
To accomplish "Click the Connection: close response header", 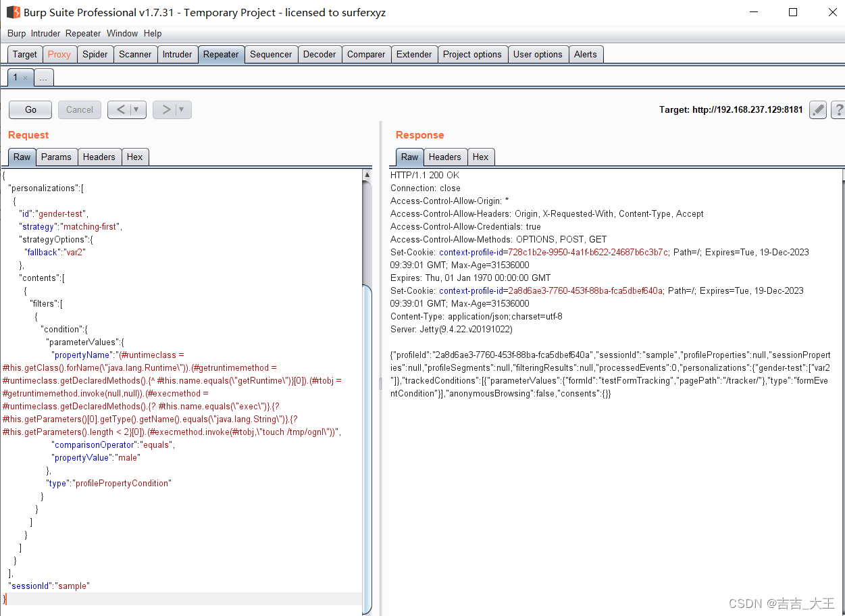I will 425,188.
